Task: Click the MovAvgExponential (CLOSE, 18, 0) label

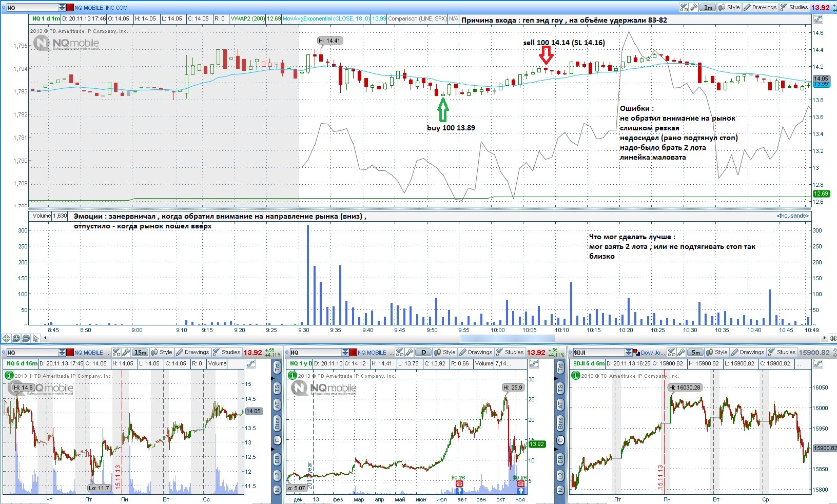Action: click(326, 18)
